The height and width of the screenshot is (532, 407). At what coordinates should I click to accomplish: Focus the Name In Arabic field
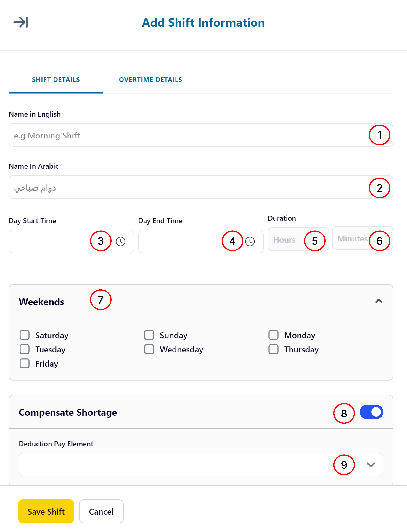click(x=201, y=187)
